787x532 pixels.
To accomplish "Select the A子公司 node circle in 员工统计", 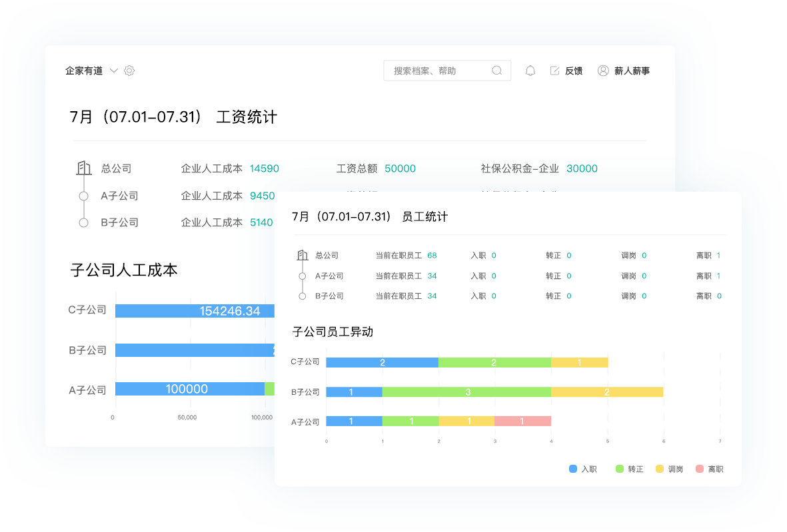I will pyautogui.click(x=302, y=276).
